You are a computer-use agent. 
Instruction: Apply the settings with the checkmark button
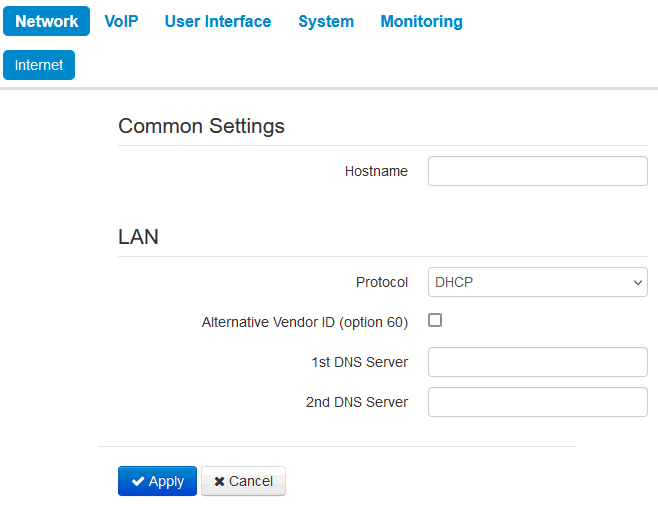click(157, 481)
